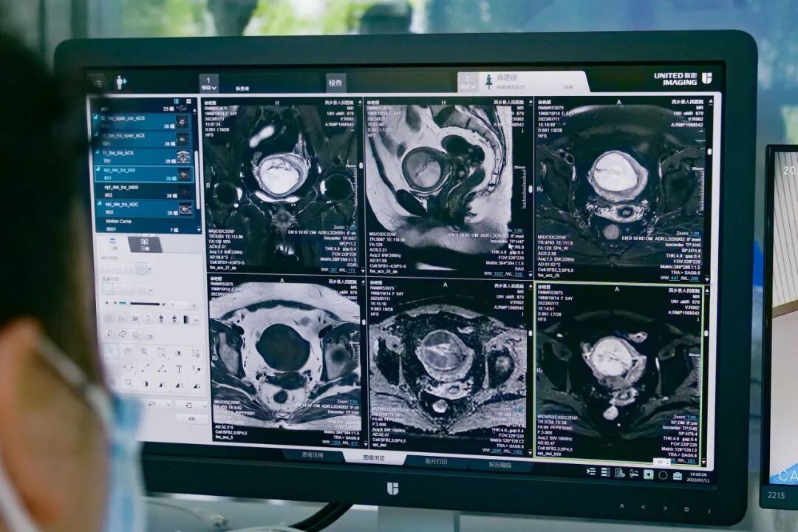Open the cine speed dropdown arrow
Viewport: 798px width, 532px height.
tap(194, 305)
